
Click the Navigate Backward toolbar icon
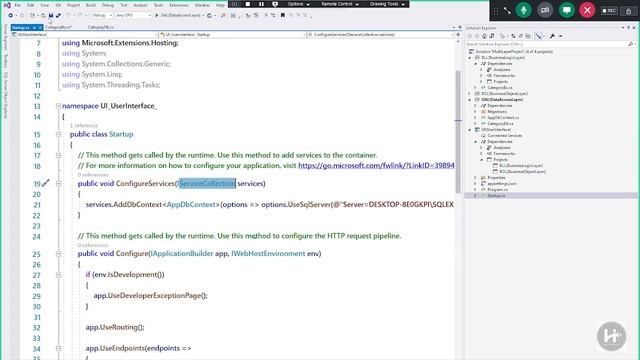(11, 15)
